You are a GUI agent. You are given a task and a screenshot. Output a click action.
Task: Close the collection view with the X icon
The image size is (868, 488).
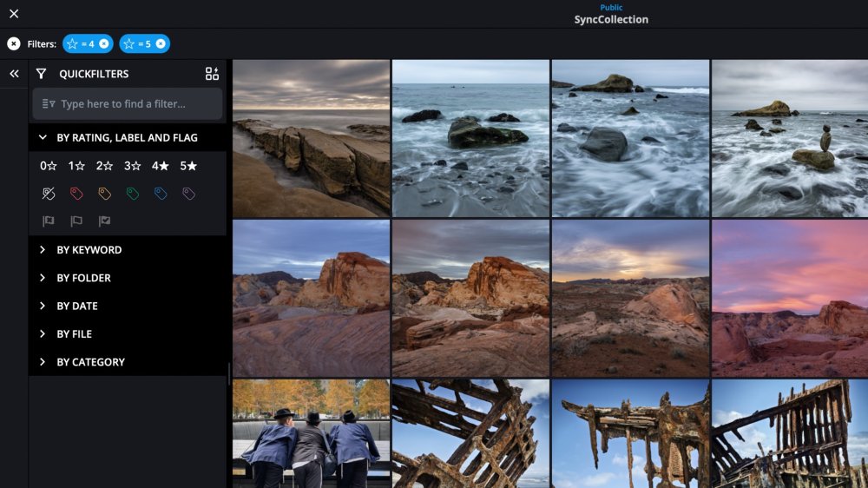pos(14,13)
